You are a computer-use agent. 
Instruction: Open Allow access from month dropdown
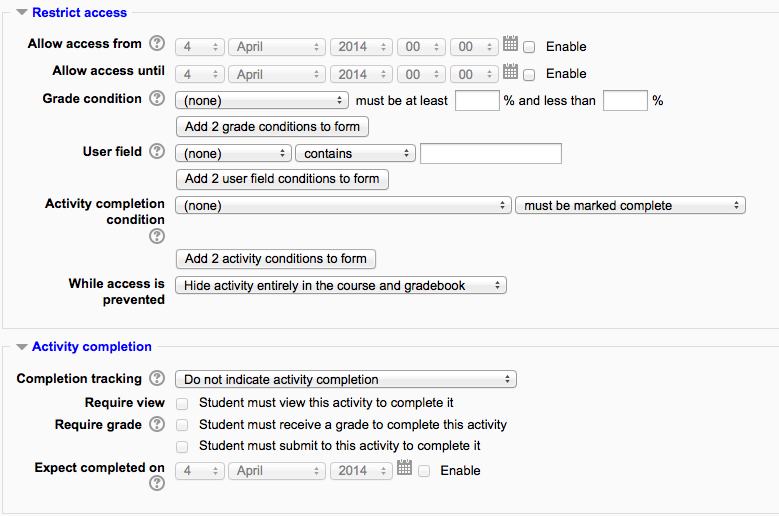tap(277, 47)
